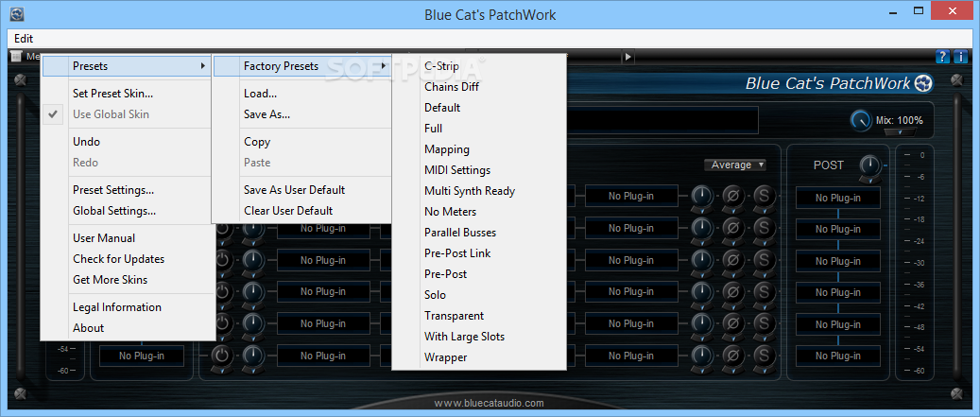This screenshot has height=417, width=980.
Task: Click the Mix knob
Action: tap(861, 121)
